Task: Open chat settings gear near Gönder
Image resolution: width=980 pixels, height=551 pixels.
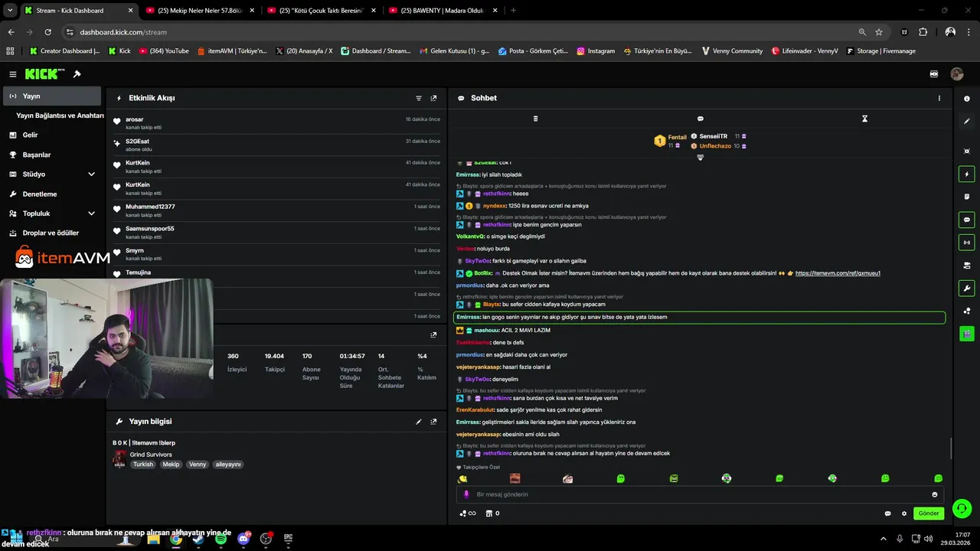Action: coord(904,514)
